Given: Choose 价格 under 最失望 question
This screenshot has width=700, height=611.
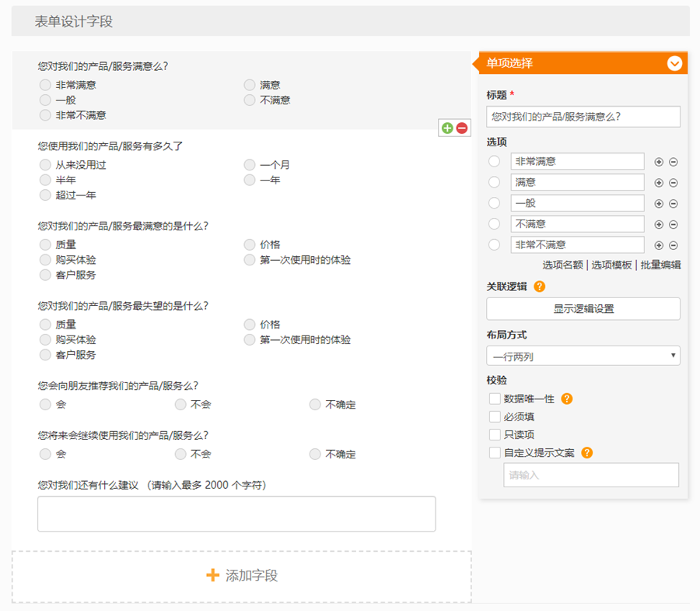Looking at the screenshot, I should click(250, 325).
